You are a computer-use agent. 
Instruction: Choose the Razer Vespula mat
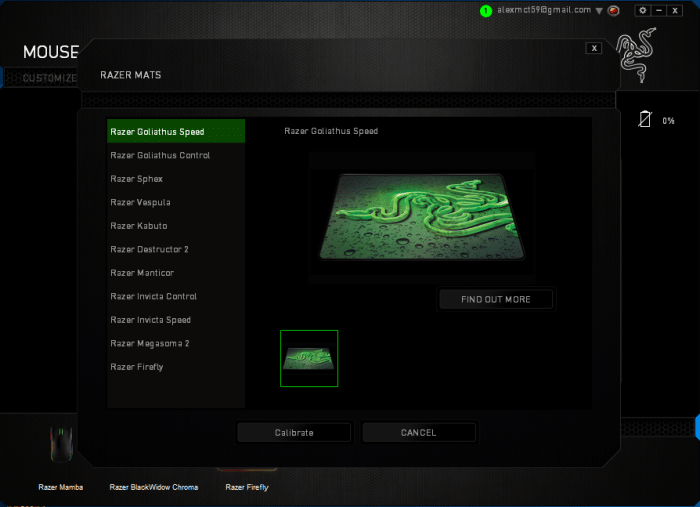tap(176, 202)
